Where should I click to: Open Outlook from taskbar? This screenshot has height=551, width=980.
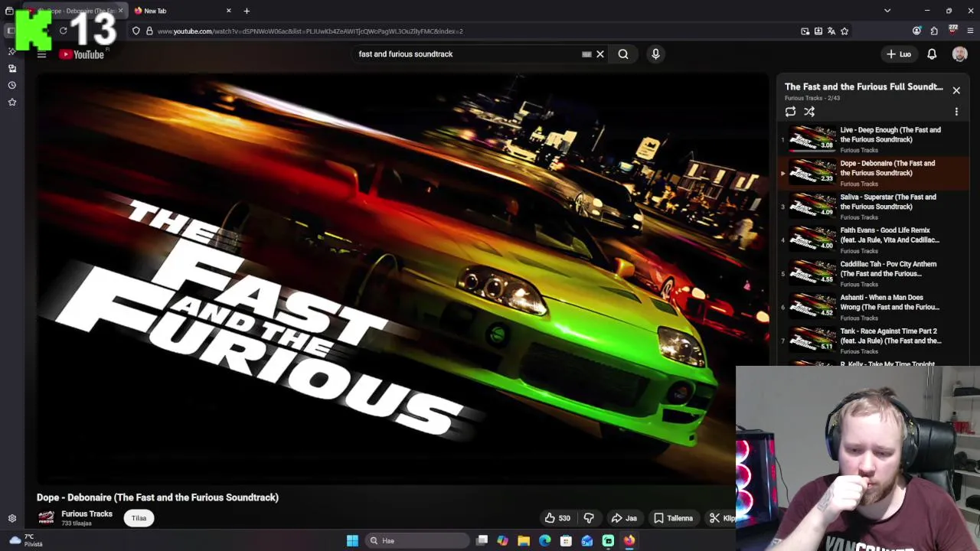tap(586, 540)
